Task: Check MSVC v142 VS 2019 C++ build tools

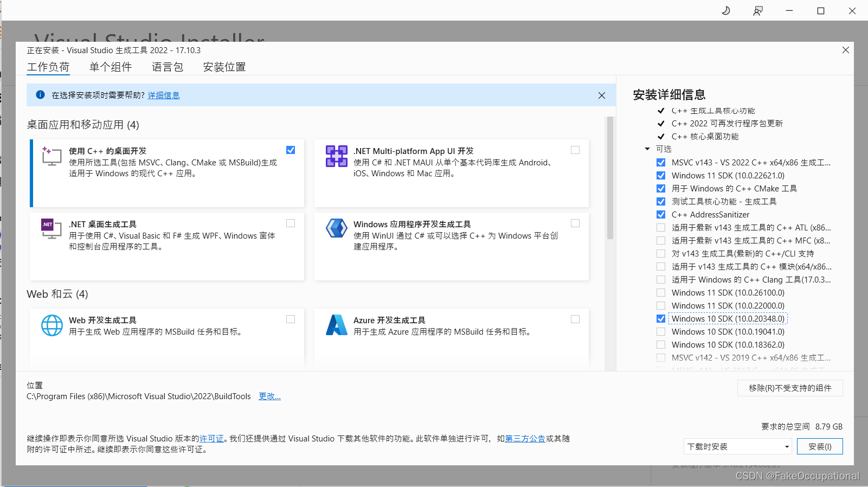Action: click(661, 358)
